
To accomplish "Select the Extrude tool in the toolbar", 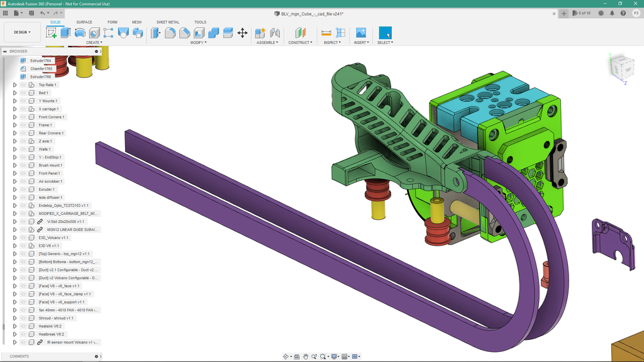I will [x=66, y=33].
